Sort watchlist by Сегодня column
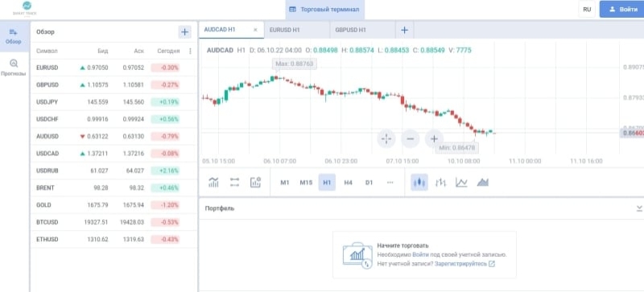 (168, 51)
